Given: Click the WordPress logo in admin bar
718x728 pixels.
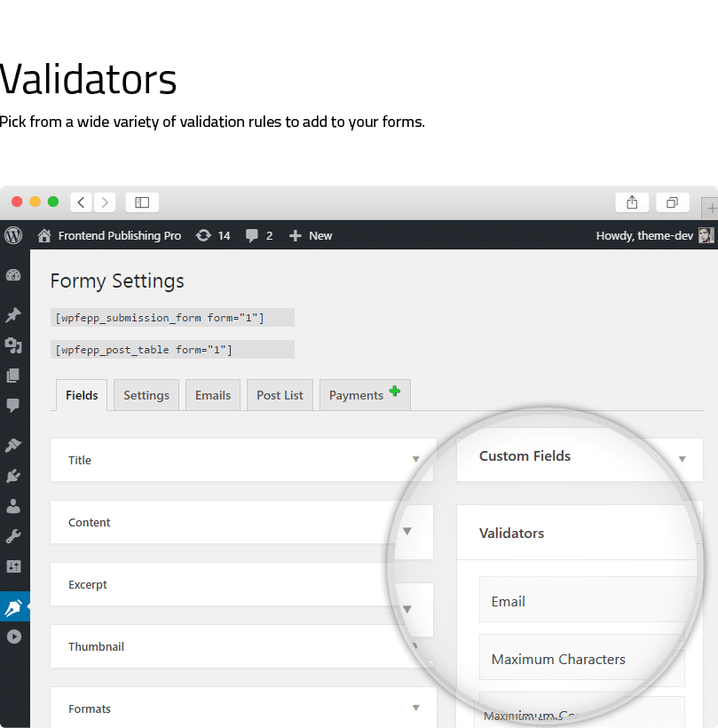Looking at the screenshot, I should pyautogui.click(x=13, y=235).
